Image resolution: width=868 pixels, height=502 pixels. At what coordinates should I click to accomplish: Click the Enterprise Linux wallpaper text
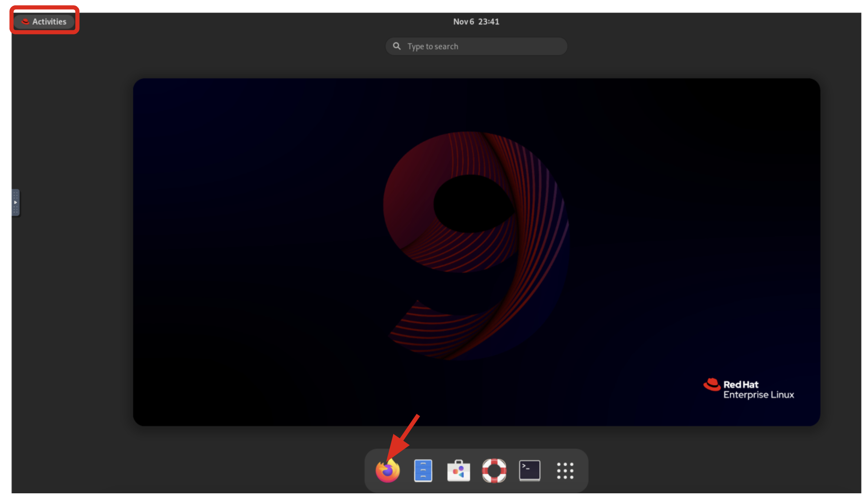coord(758,395)
